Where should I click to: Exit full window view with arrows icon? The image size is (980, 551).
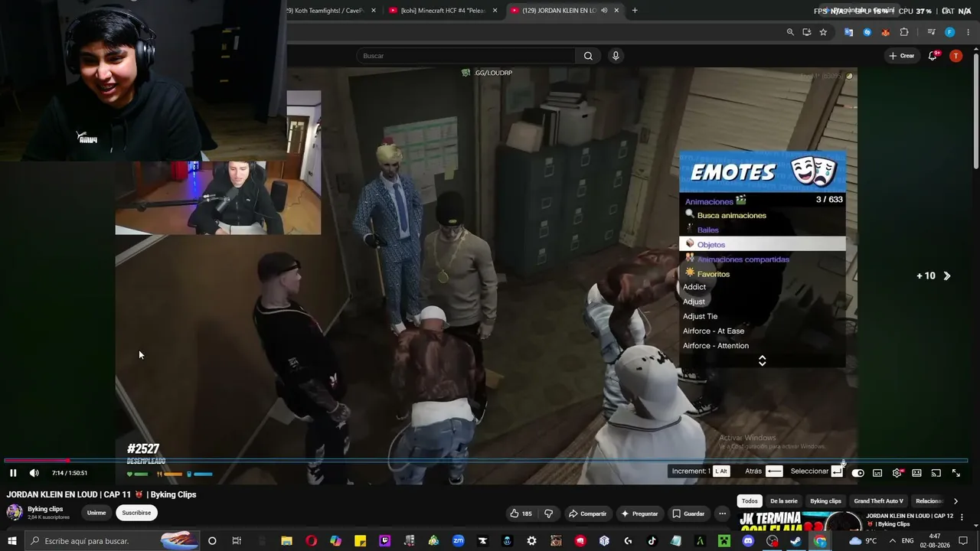(x=955, y=473)
